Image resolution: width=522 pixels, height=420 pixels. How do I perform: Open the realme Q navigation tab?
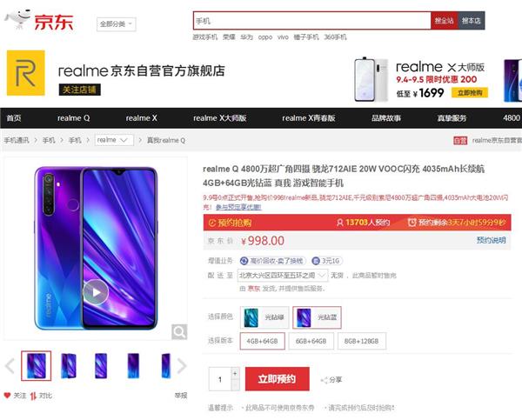tap(74, 118)
